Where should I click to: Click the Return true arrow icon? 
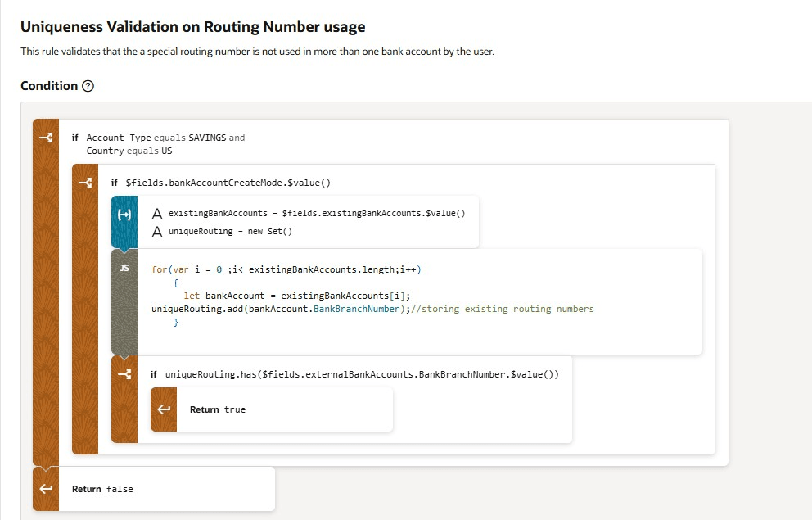(164, 409)
